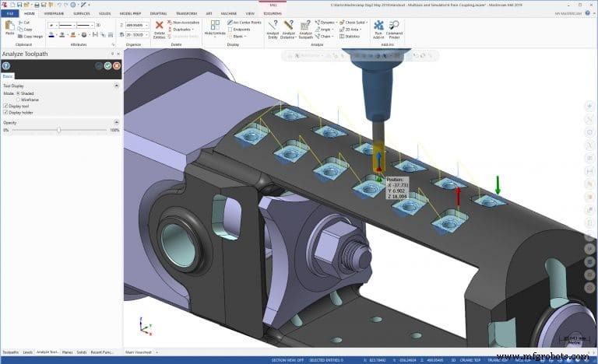
Task: Click the Opacity slider handle
Action: pos(58,130)
